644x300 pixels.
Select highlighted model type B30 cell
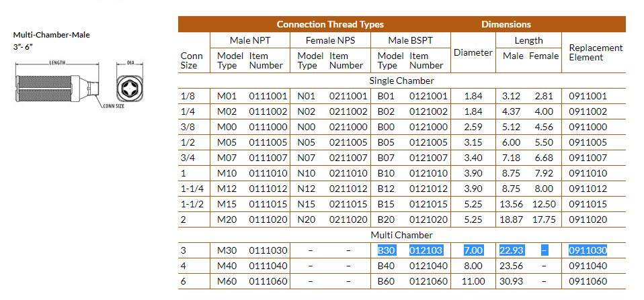(386, 250)
